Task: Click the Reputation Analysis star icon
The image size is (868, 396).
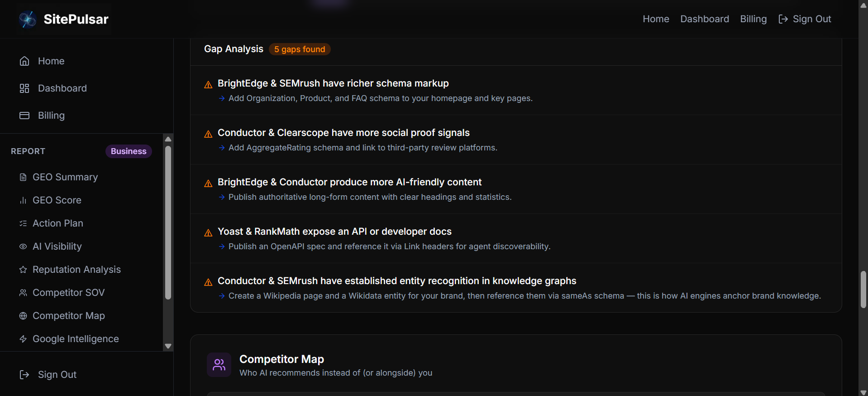Action: [x=23, y=270]
